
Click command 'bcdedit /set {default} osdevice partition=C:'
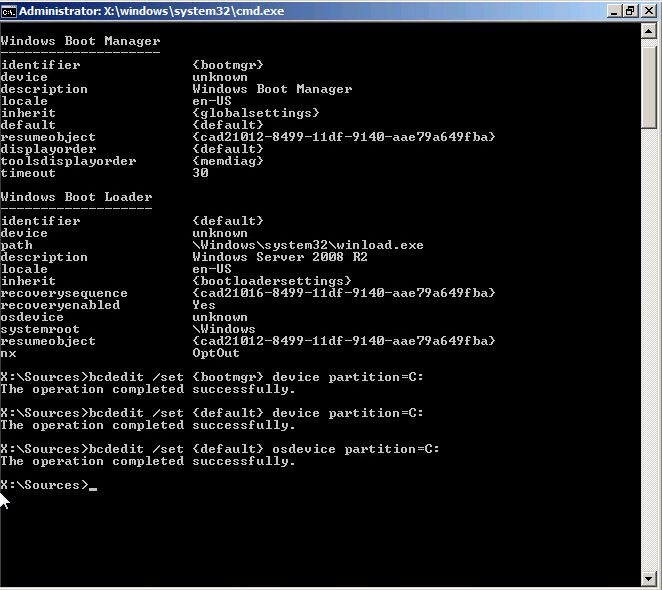[264, 449]
